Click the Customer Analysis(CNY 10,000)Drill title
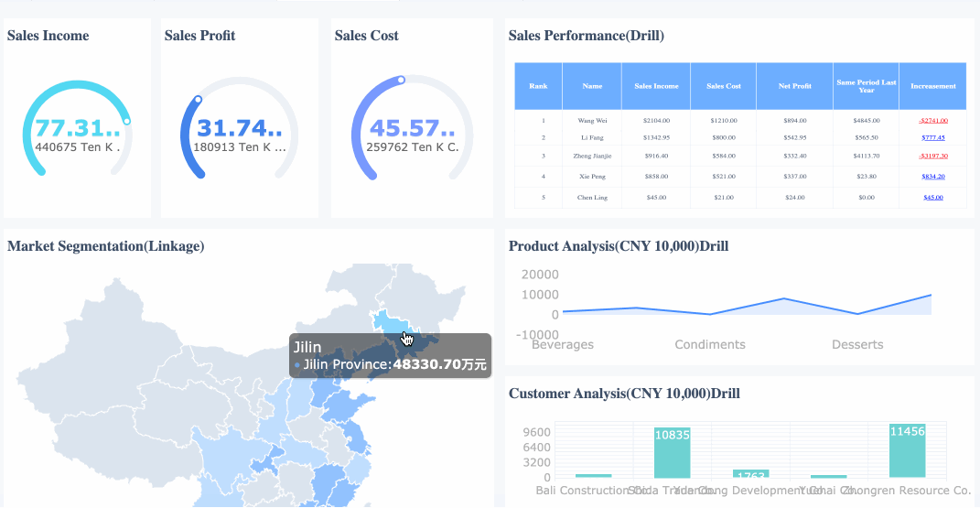 point(624,394)
